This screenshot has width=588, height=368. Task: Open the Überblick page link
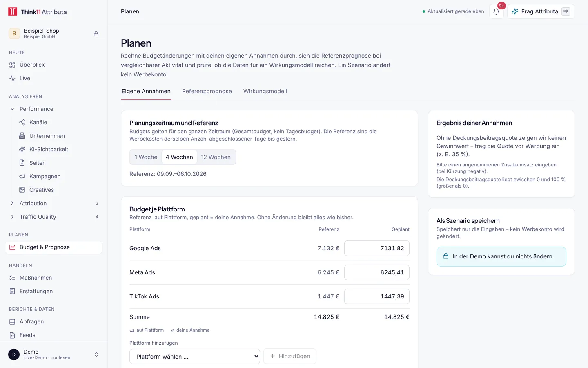click(53, 65)
